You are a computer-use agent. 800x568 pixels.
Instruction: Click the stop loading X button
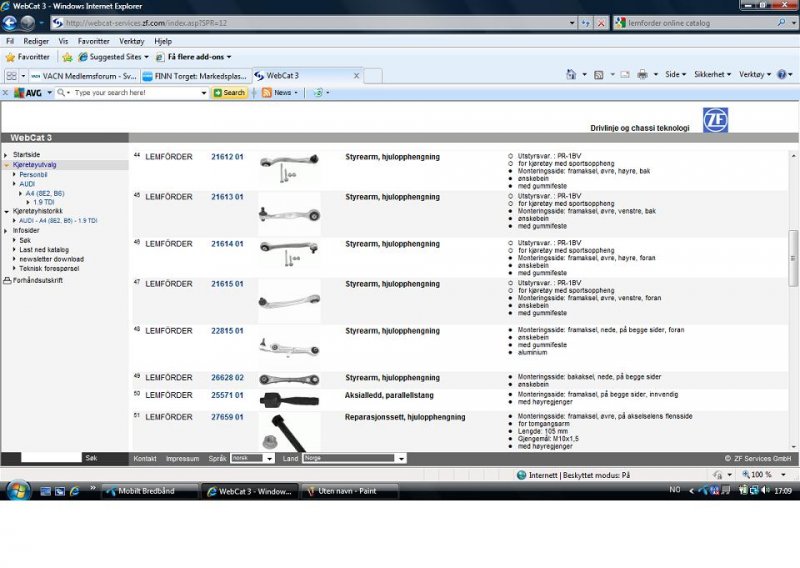pyautogui.click(x=599, y=22)
